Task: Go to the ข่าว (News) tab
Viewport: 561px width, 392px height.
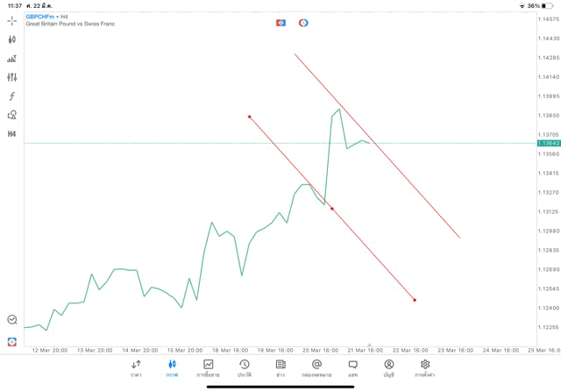Action: 280,368
